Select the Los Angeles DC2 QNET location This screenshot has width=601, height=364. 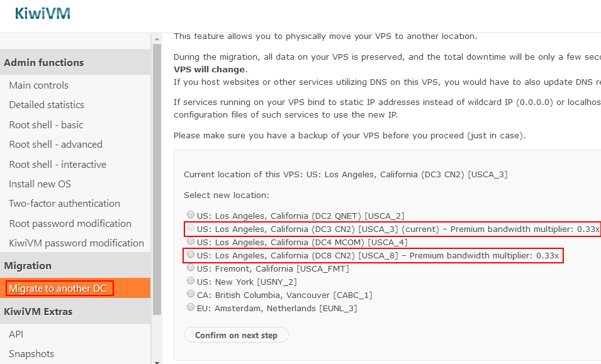pyautogui.click(x=191, y=214)
